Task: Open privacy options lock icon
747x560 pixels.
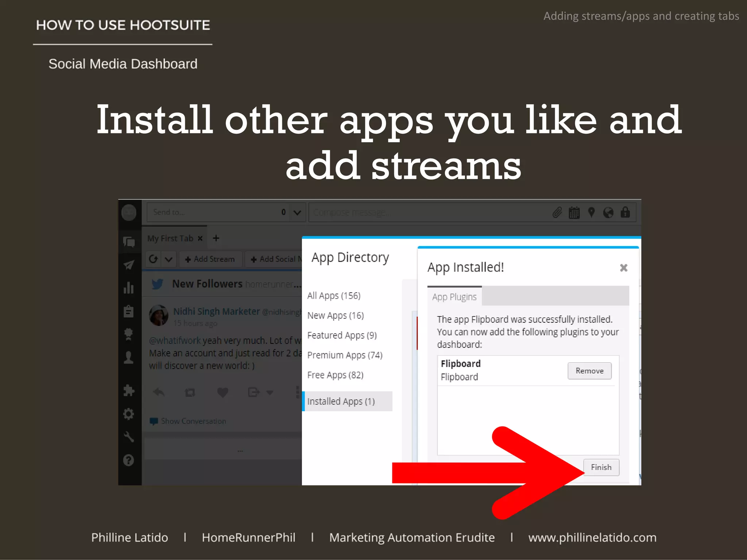Action: pos(625,212)
